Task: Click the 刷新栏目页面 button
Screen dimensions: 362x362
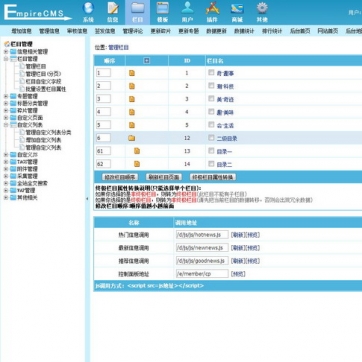Action: click(164, 177)
